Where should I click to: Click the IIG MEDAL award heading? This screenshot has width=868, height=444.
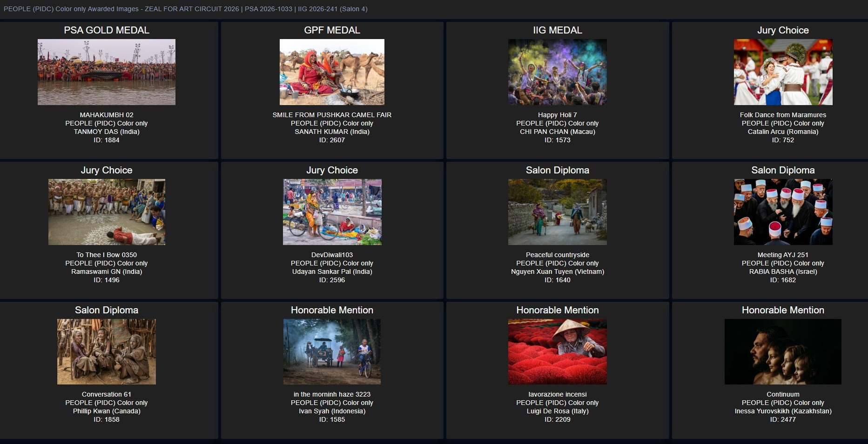pyautogui.click(x=557, y=30)
